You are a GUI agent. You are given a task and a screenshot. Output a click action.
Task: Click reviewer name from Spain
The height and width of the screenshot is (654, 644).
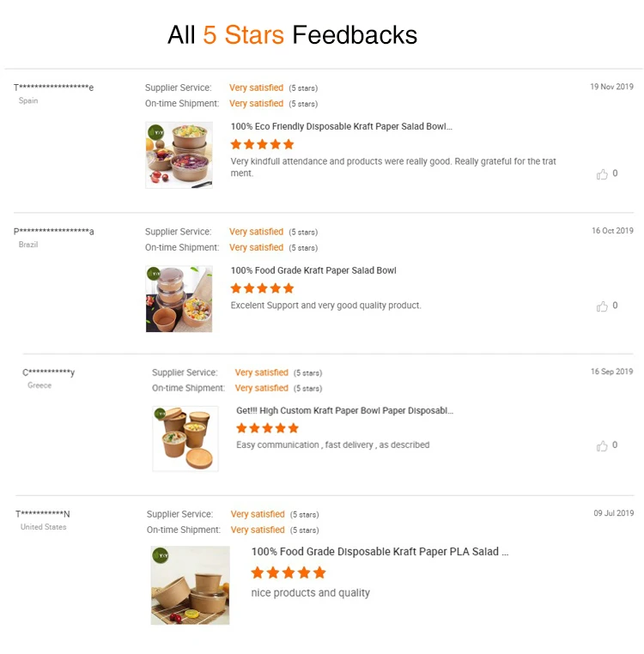coord(54,88)
